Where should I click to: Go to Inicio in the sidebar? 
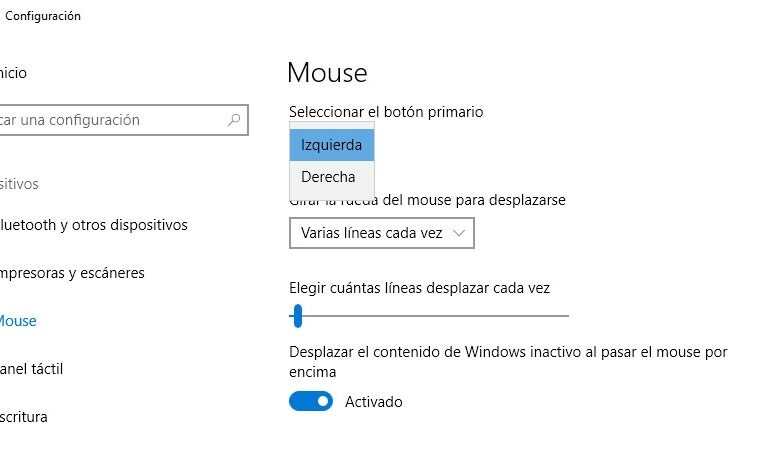click(14, 73)
